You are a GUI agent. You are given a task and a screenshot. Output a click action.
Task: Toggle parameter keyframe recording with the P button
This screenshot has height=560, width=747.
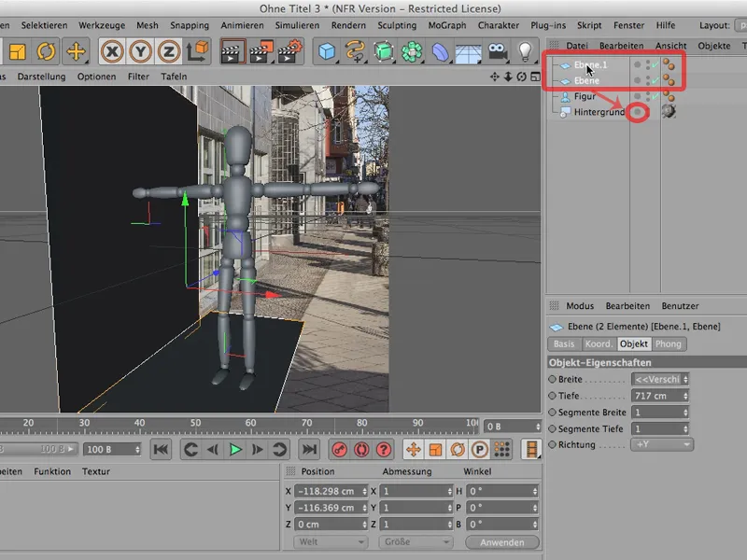coord(480,449)
